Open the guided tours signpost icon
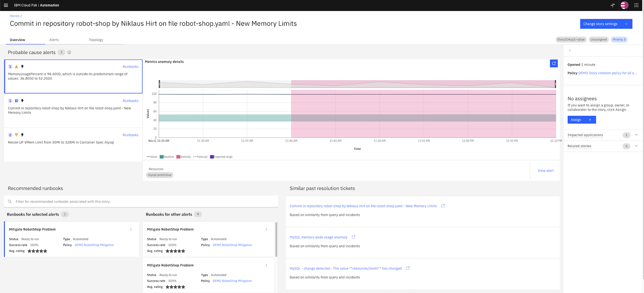Screen dimensions: 644x293 click(x=612, y=5)
